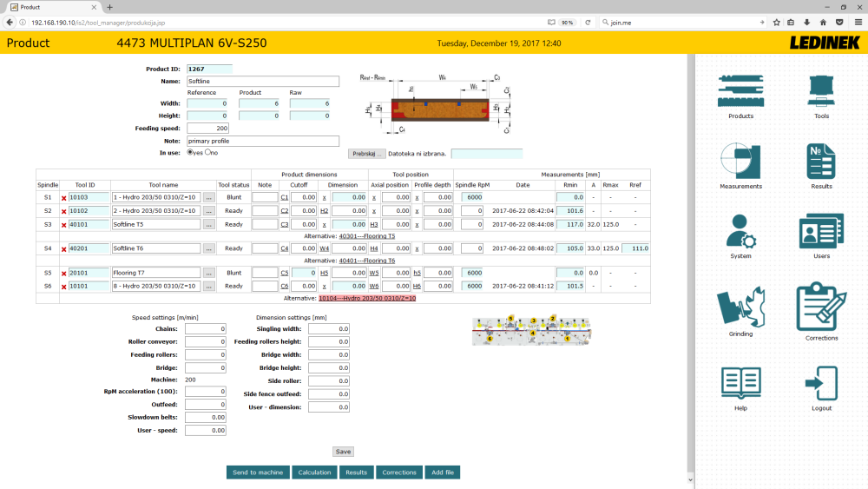This screenshot has width=868, height=489.
Task: Open the Grinding icon
Action: point(740,307)
